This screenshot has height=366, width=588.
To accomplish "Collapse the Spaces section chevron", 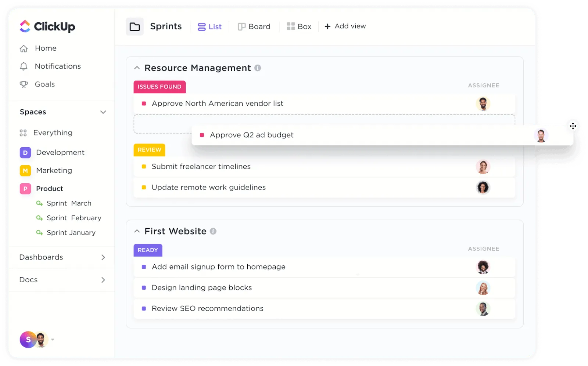I will pos(103,112).
